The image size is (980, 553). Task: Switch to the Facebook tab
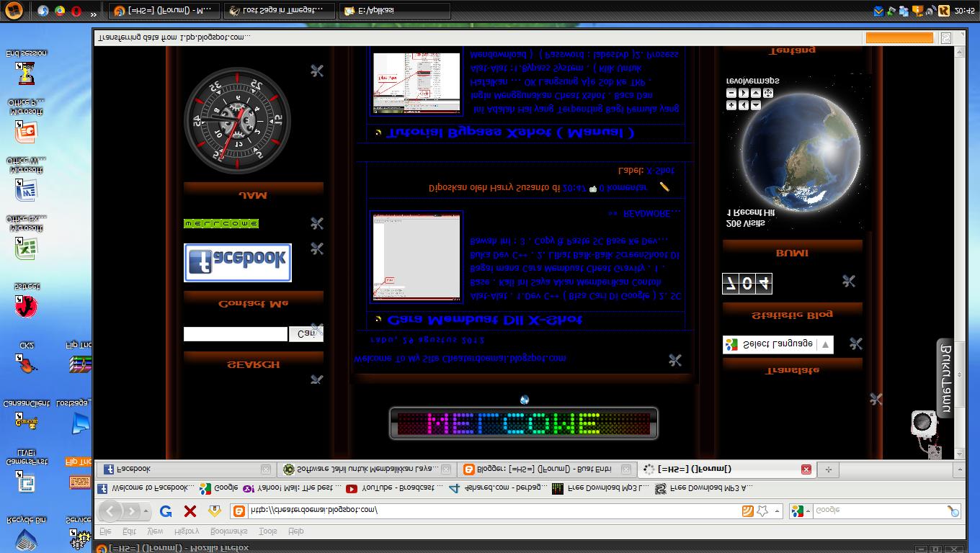[185, 469]
